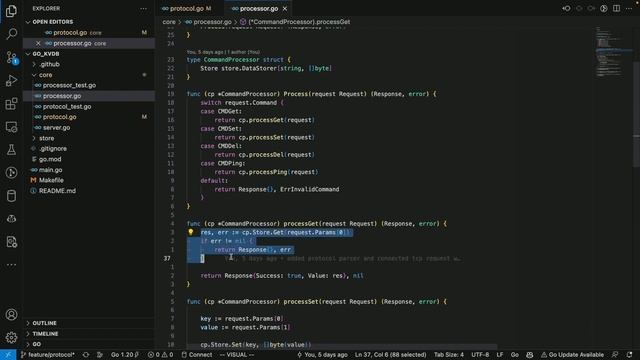
Task: Open the feedback icon in status bar
Action: click(x=615, y=355)
